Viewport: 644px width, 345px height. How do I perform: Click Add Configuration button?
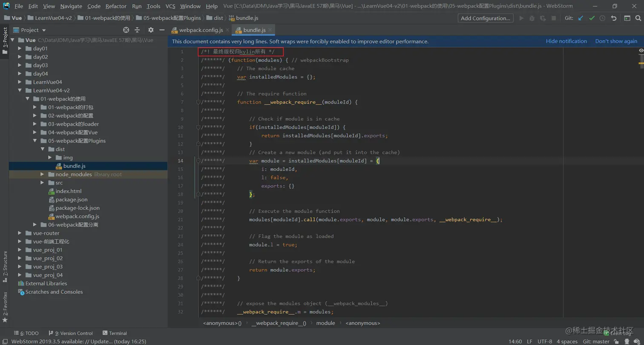[485, 18]
